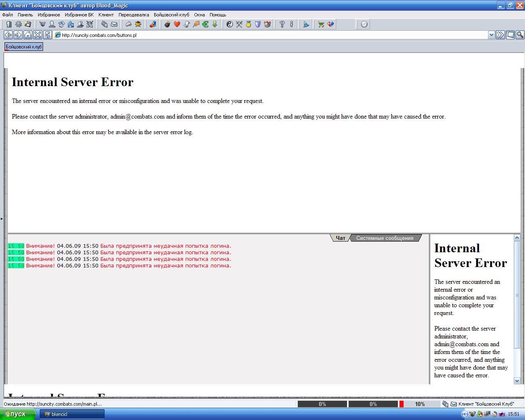Click scroll up arrow in right error panel
The image size is (525, 420).
[x=517, y=237]
